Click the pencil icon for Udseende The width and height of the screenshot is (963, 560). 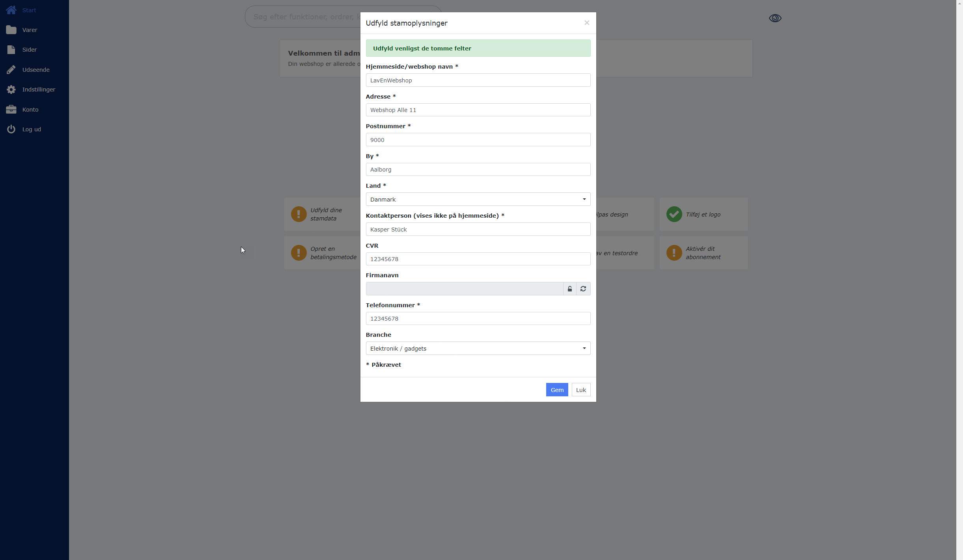(11, 70)
